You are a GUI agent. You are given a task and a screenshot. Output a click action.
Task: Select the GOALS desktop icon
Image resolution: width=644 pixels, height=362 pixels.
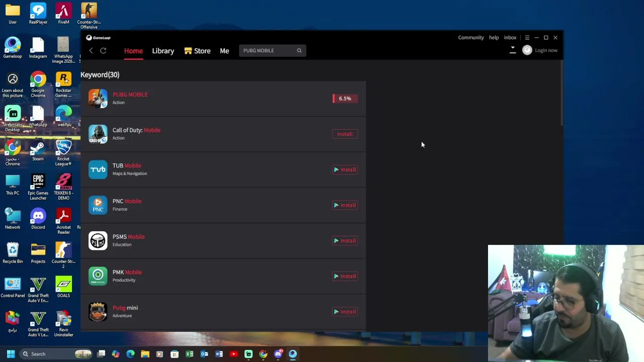click(63, 288)
